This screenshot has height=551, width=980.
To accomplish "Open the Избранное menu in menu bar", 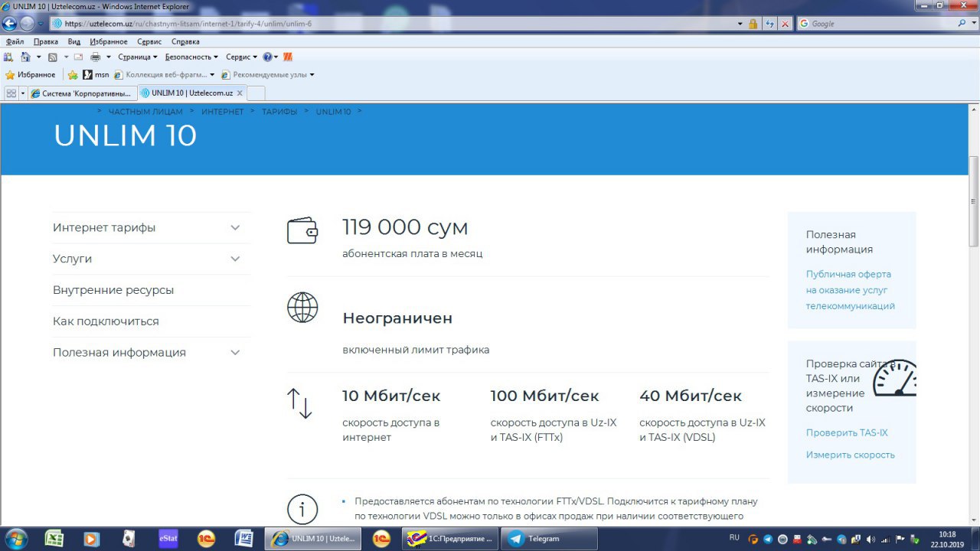I will pyautogui.click(x=109, y=41).
